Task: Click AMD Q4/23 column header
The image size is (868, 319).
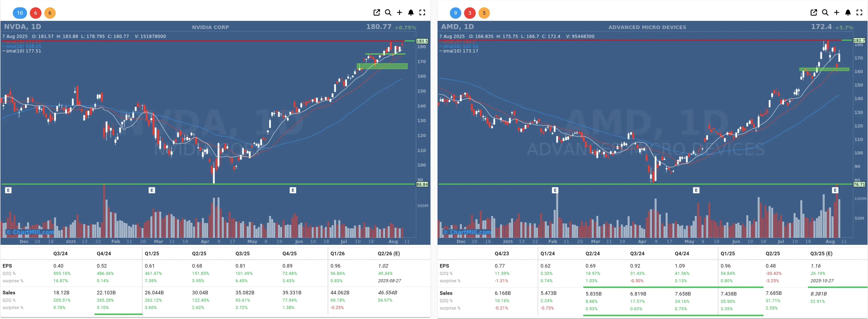Action: (x=502, y=254)
